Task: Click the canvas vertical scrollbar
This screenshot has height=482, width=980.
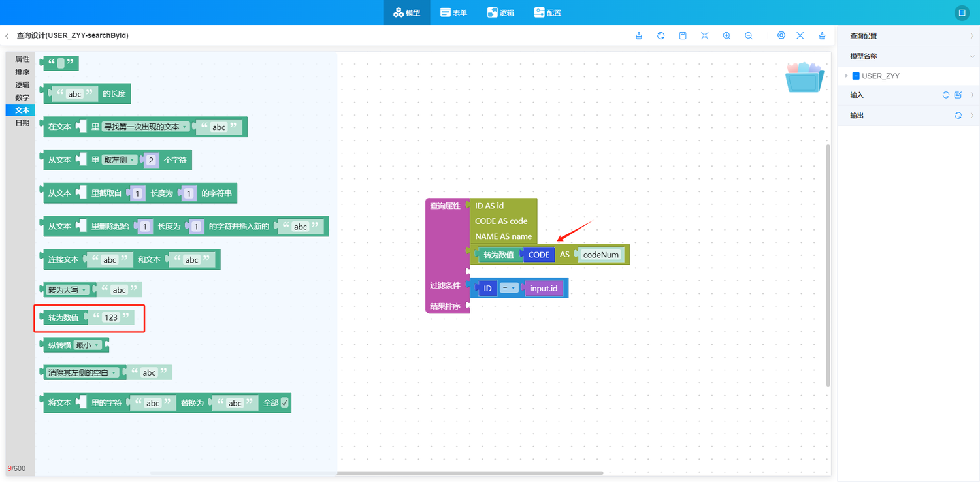Action: (828, 265)
